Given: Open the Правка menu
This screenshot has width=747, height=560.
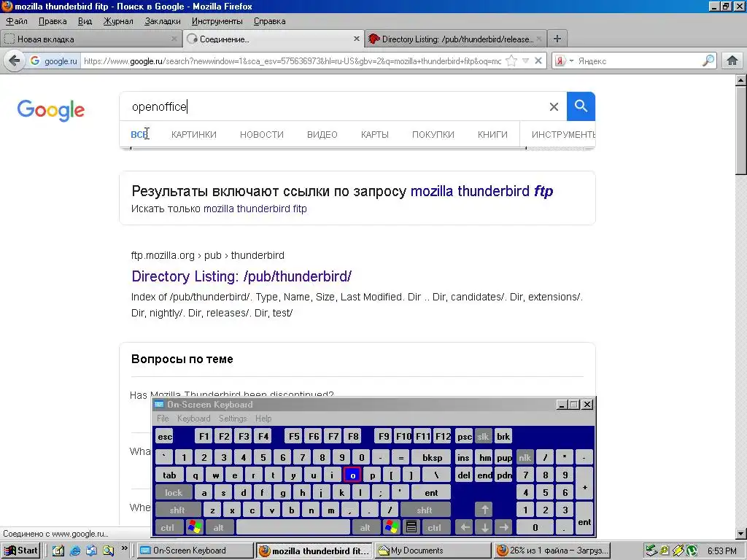Looking at the screenshot, I should click(53, 21).
